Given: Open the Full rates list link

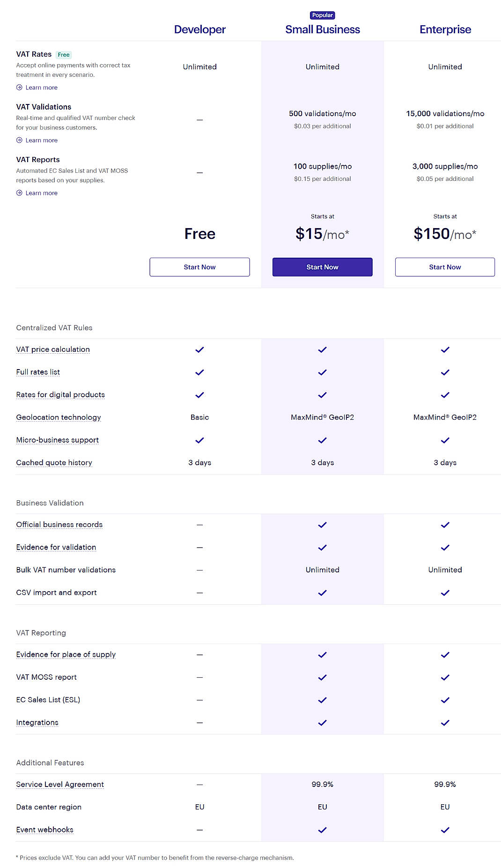Looking at the screenshot, I should pyautogui.click(x=37, y=371).
